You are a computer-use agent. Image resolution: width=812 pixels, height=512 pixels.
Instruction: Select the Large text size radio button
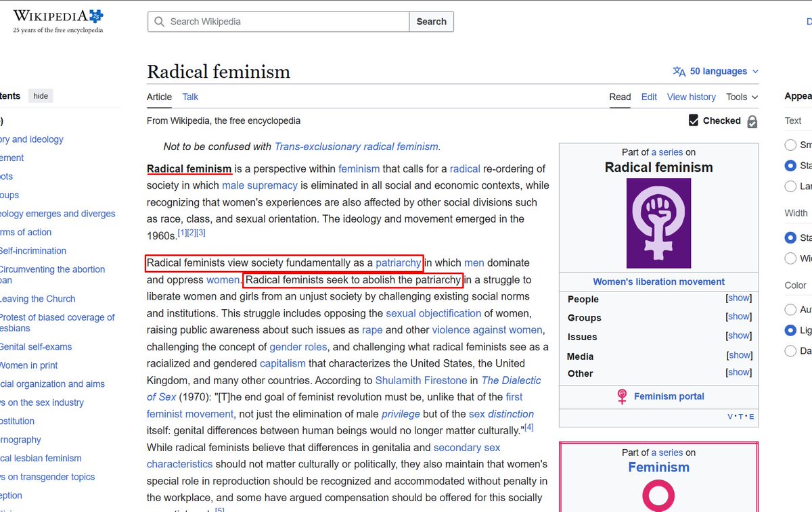click(790, 186)
